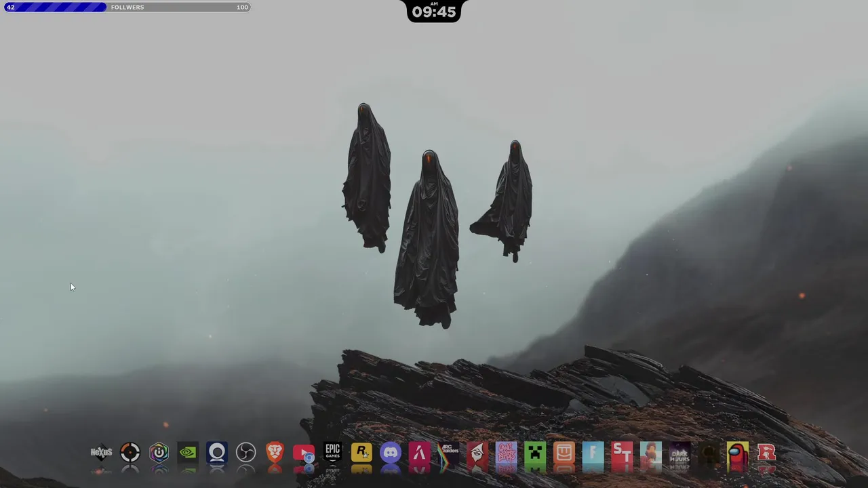
Task: Launch the orange crosshair ring app
Action: [130, 452]
